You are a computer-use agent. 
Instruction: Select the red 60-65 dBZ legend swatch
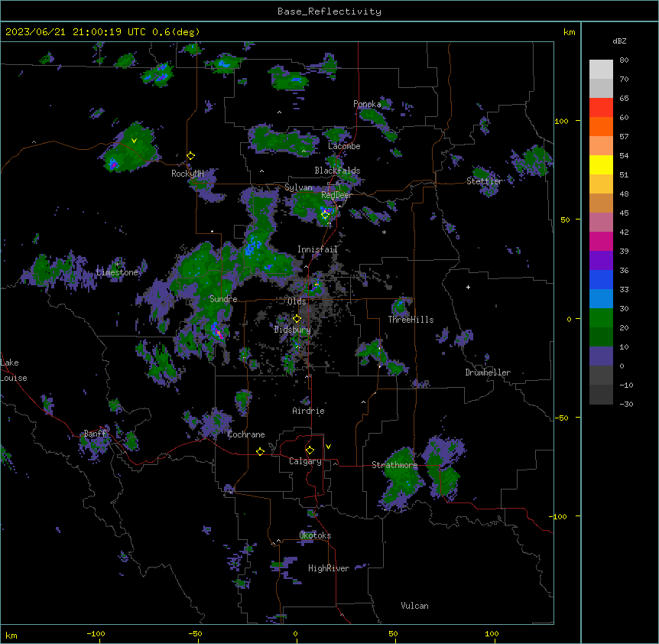601,108
